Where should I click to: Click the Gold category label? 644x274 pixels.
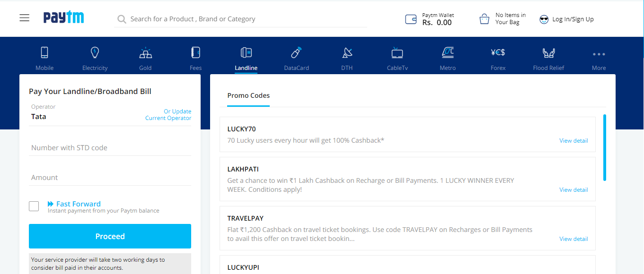[145, 68]
